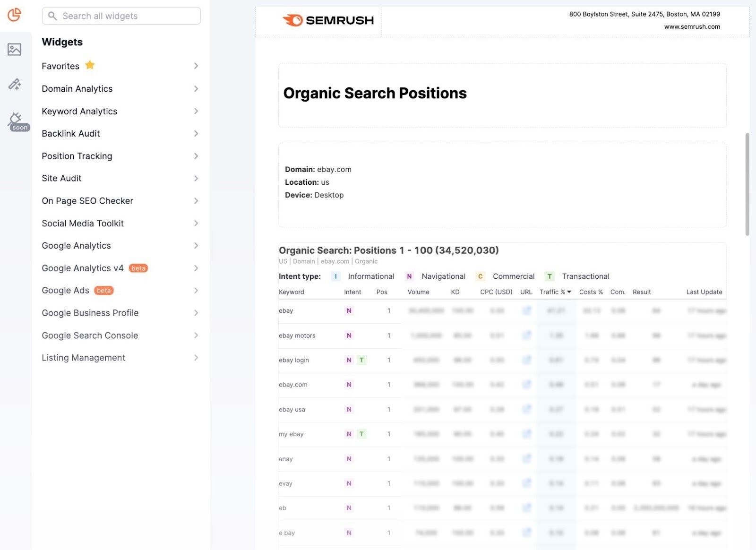Open the Listing Management section
Image resolution: width=756 pixels, height=550 pixels.
[83, 358]
